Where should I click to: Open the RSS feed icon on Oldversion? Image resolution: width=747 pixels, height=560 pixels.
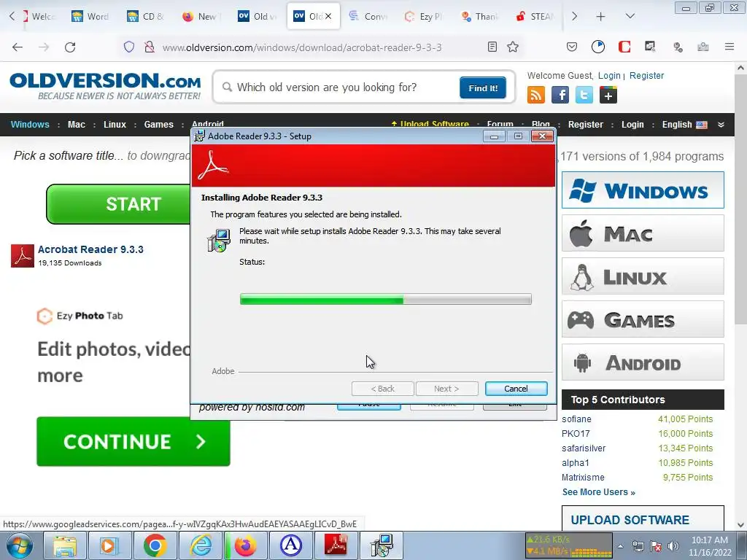coord(536,95)
